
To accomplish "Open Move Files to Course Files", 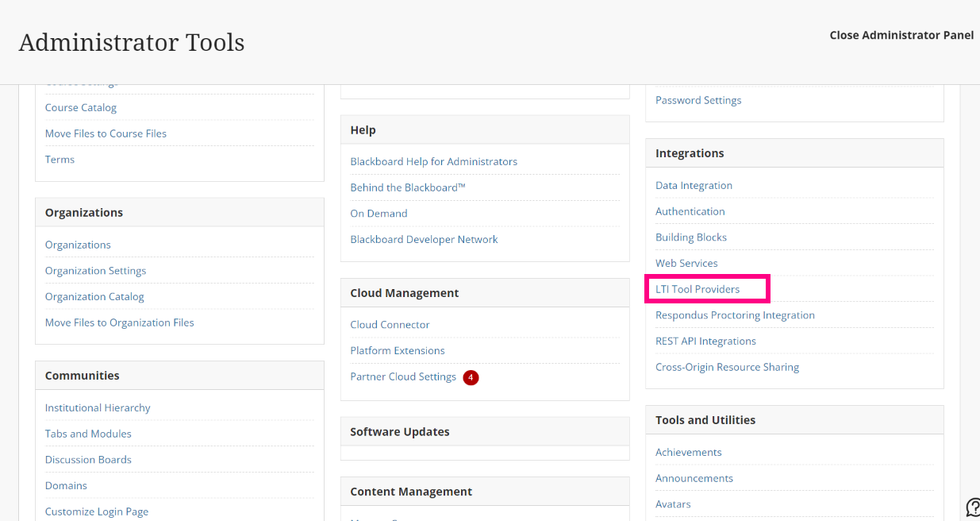I will [106, 133].
